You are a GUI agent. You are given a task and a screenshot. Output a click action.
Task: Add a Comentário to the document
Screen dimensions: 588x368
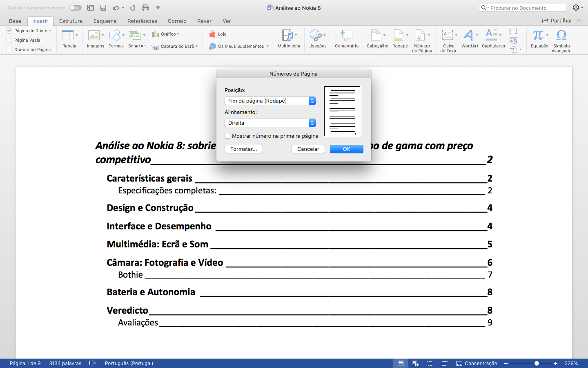pos(346,39)
